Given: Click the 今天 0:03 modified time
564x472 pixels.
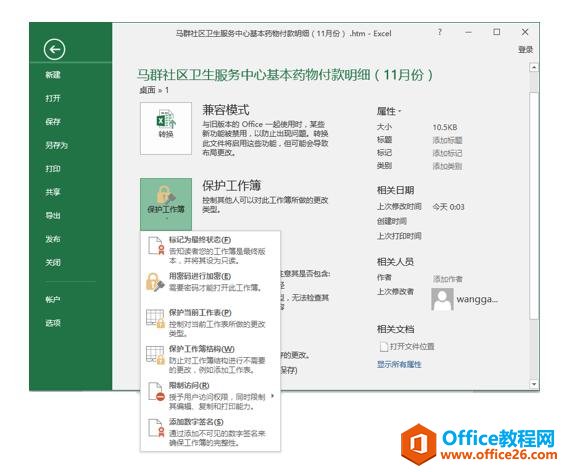Looking at the screenshot, I should pyautogui.click(x=449, y=207).
